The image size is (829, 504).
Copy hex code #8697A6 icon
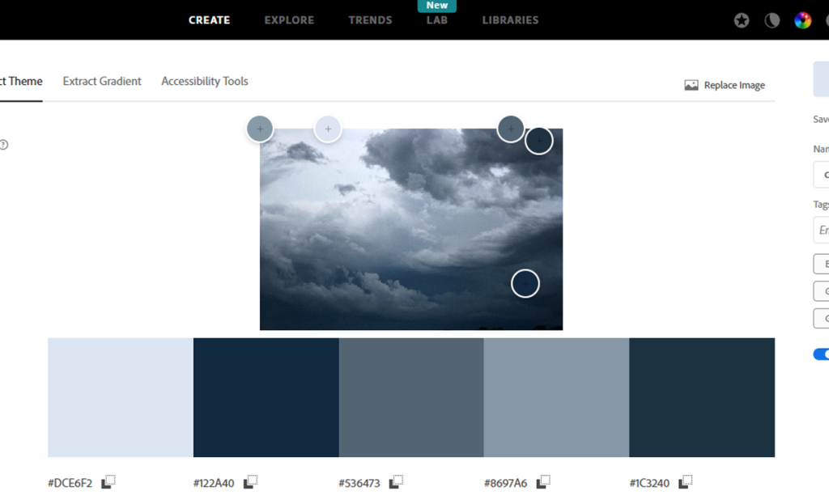[543, 482]
